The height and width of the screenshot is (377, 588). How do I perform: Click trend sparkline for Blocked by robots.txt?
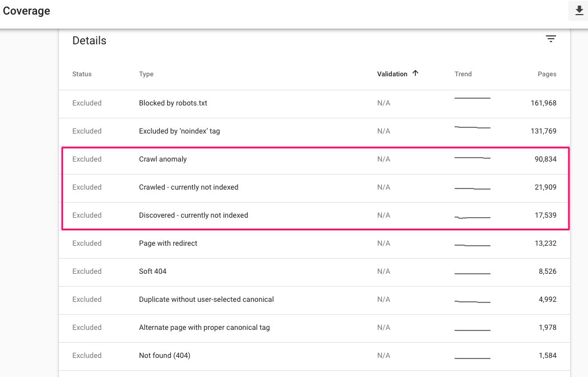[x=472, y=98]
